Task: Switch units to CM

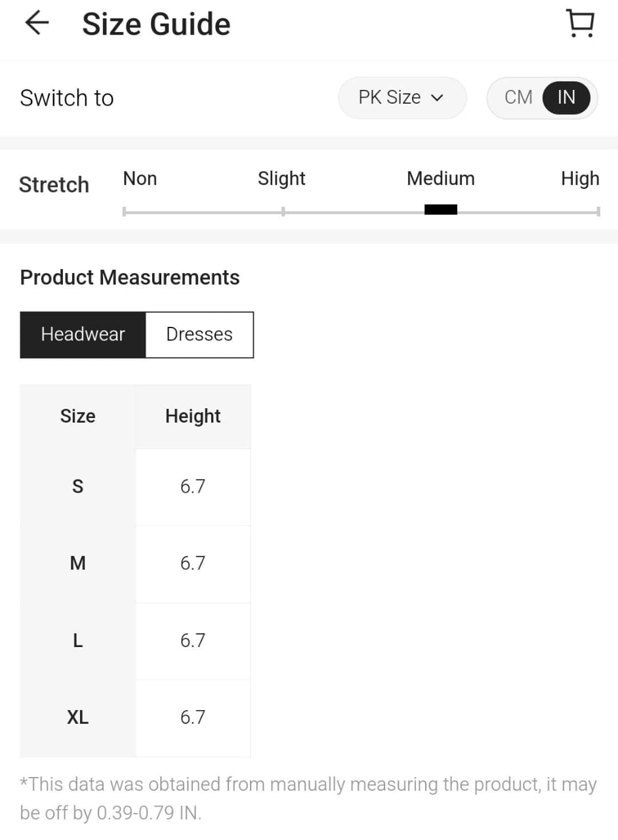Action: pyautogui.click(x=518, y=98)
